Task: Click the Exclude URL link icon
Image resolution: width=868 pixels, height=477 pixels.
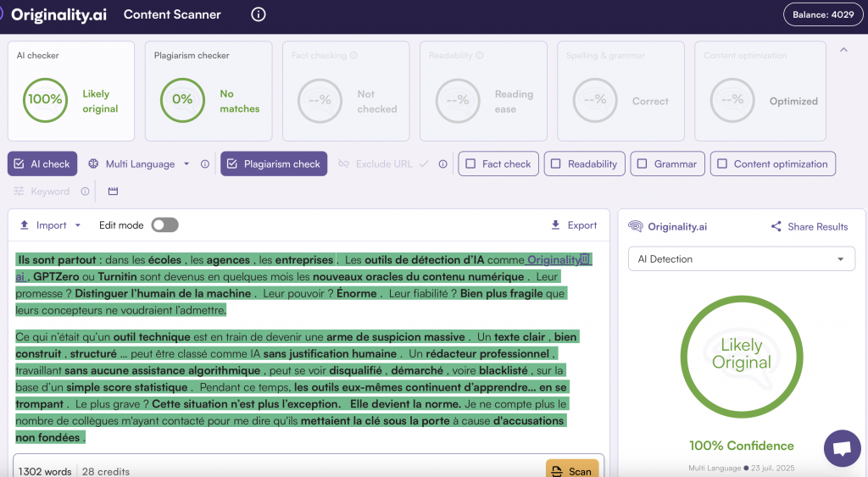Action: click(x=344, y=164)
